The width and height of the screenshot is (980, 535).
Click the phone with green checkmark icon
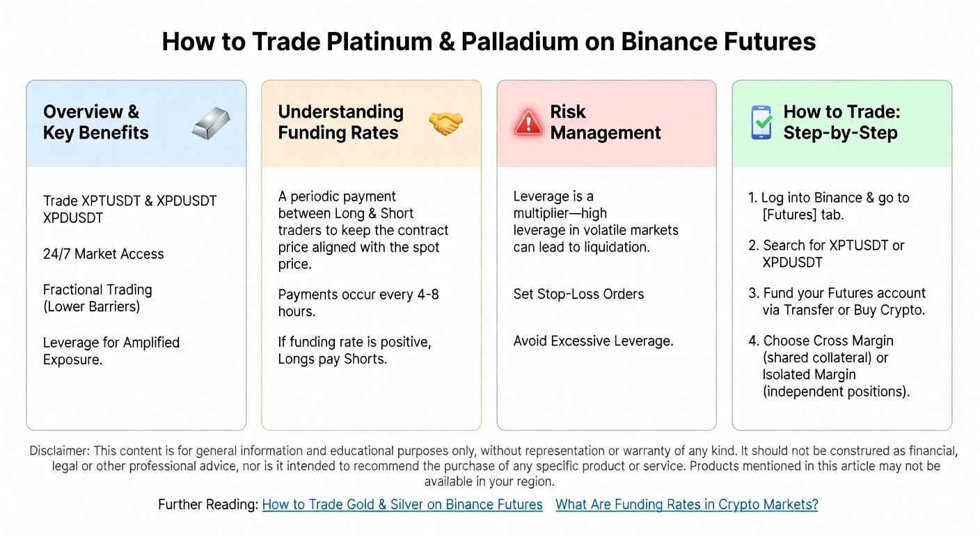coord(761,123)
